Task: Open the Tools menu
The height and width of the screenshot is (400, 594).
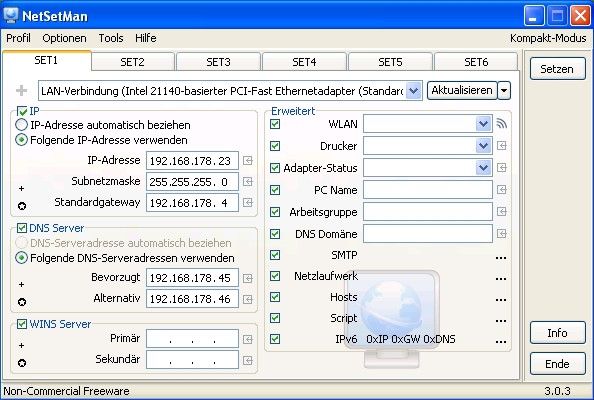Action: point(111,38)
